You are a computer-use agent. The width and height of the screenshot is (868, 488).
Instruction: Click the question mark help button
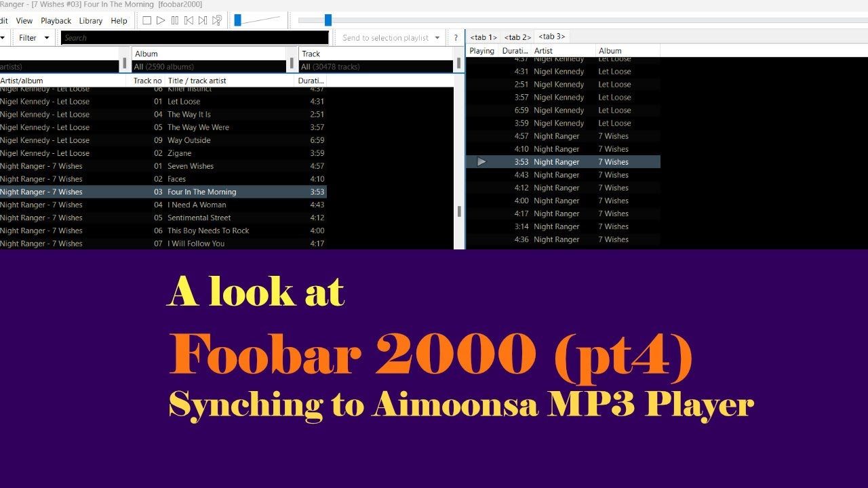(456, 38)
